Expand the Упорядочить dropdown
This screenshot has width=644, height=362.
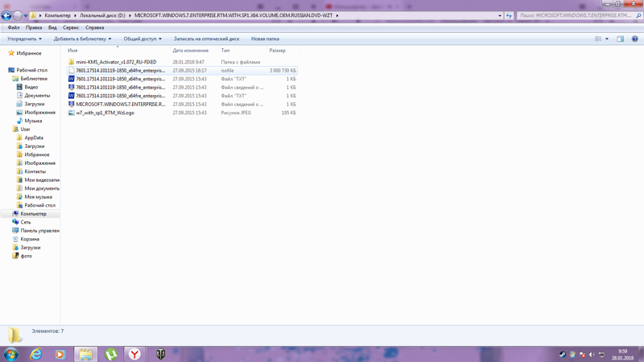click(24, 39)
